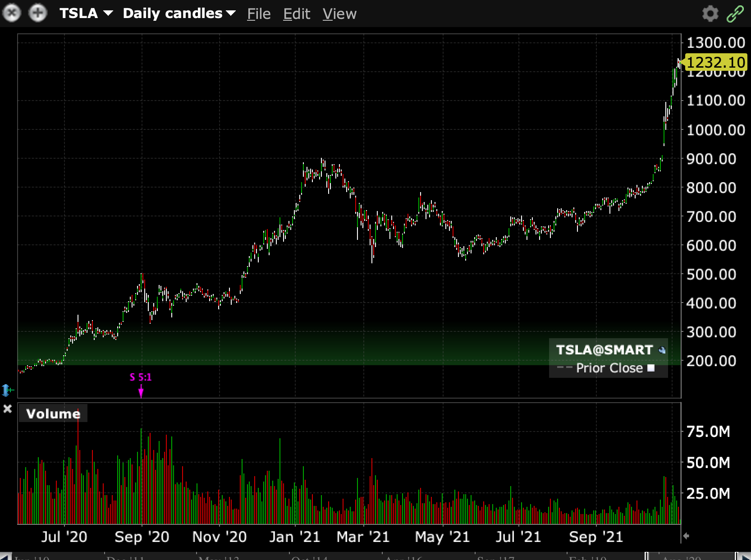Open the View menu
The height and width of the screenshot is (560, 751).
[x=339, y=14]
